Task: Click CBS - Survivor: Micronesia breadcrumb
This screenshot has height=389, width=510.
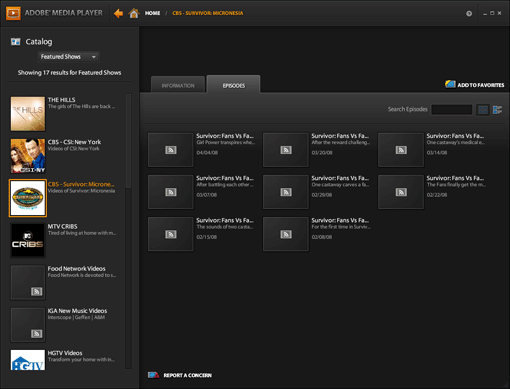Action: tap(208, 13)
